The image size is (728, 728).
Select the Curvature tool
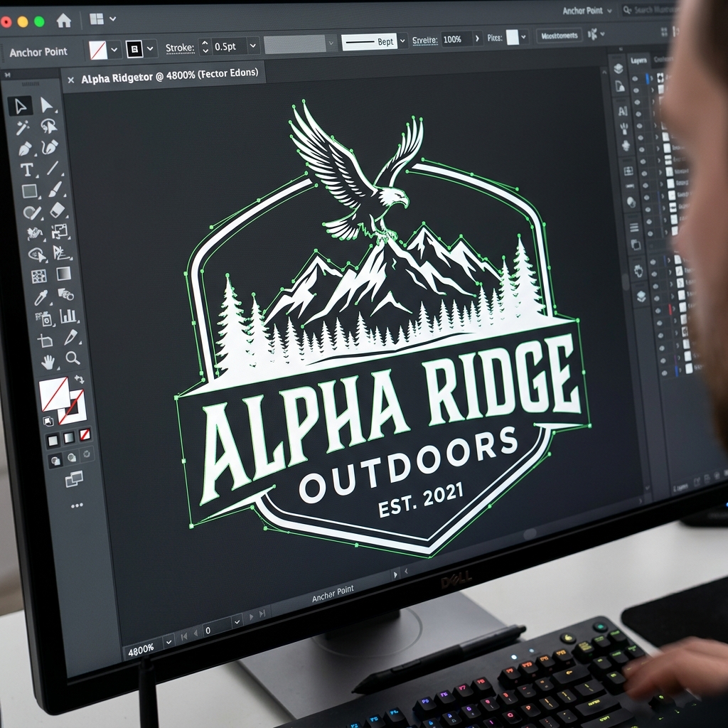[50, 147]
